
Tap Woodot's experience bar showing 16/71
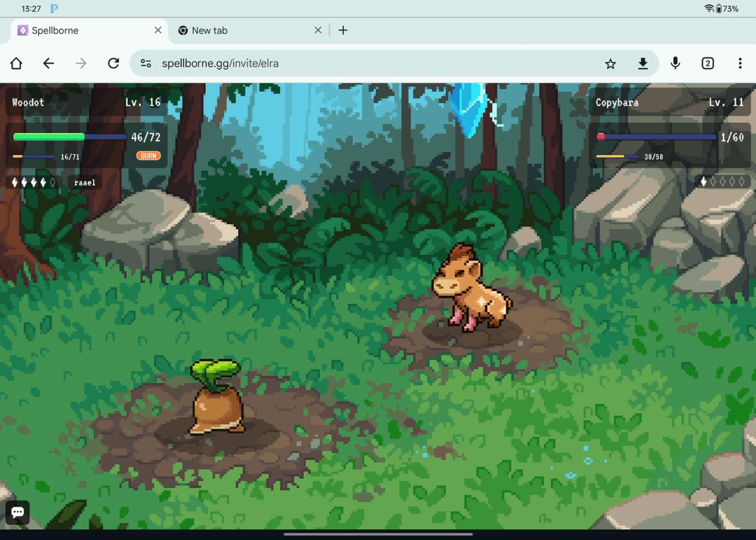click(34, 156)
